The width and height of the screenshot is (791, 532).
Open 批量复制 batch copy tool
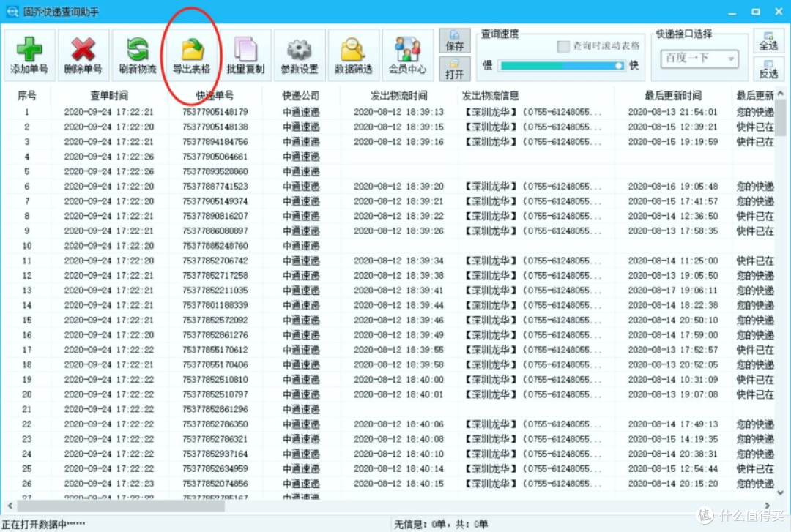pos(245,54)
